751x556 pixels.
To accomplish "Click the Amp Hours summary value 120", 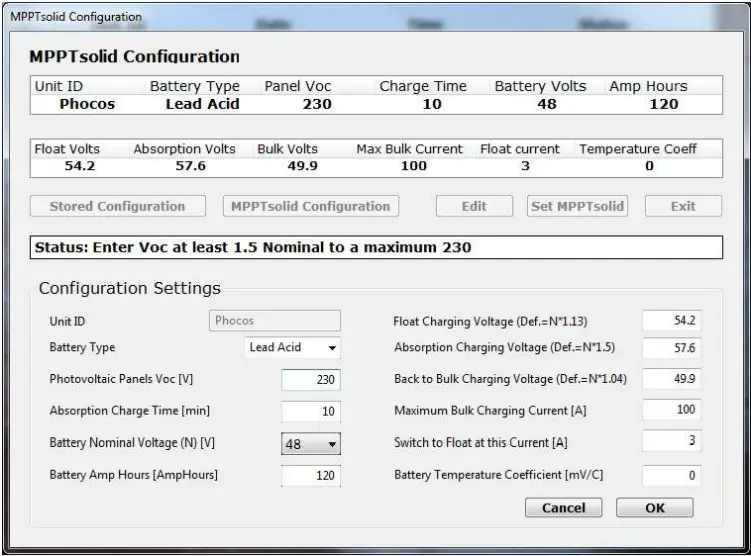I will click(x=664, y=104).
